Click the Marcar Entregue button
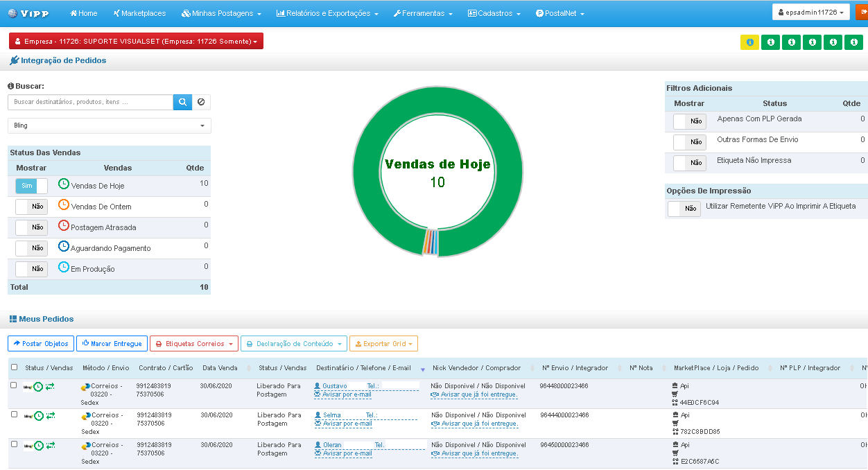 (112, 344)
